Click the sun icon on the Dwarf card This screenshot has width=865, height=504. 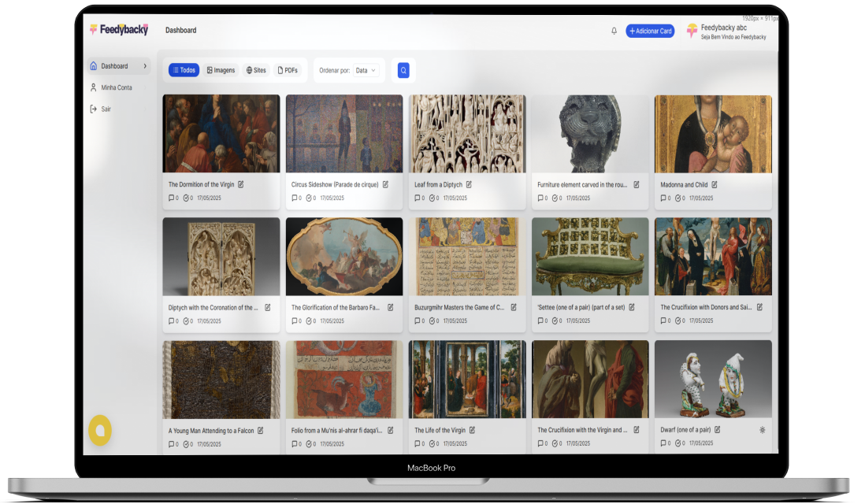[x=762, y=430]
